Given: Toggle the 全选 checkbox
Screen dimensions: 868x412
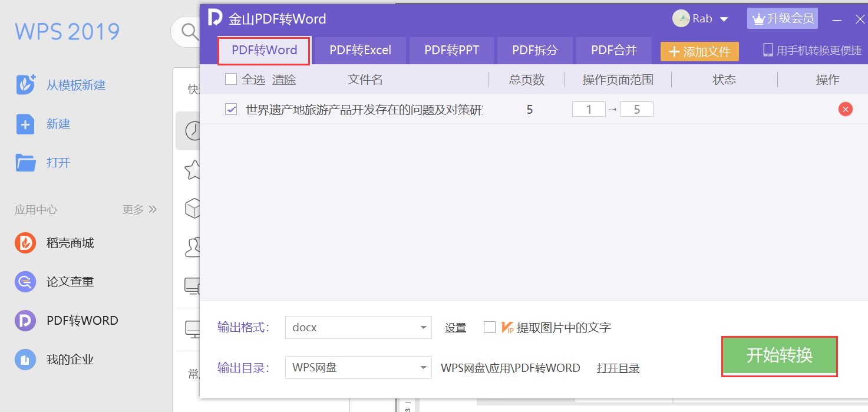Looking at the screenshot, I should point(231,79).
